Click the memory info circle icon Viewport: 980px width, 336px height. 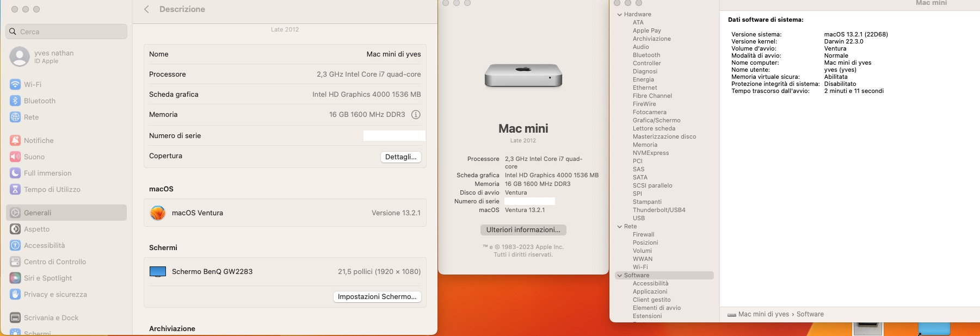pyautogui.click(x=416, y=115)
